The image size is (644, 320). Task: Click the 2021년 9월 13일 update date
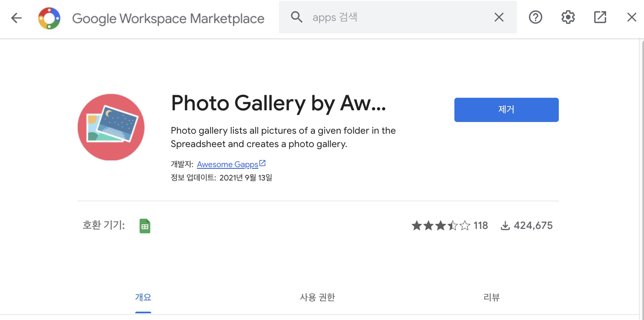pyautogui.click(x=246, y=178)
